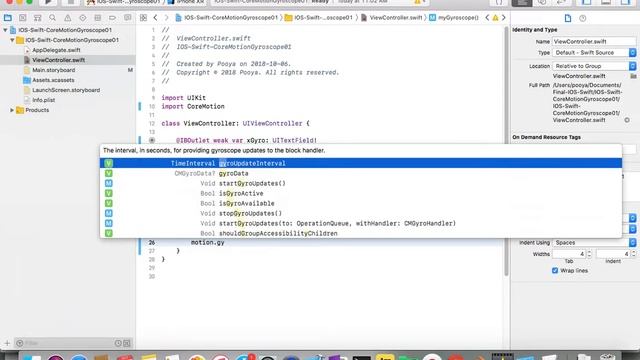Open the Source Control navigator
640x360 pixels.
click(22, 18)
